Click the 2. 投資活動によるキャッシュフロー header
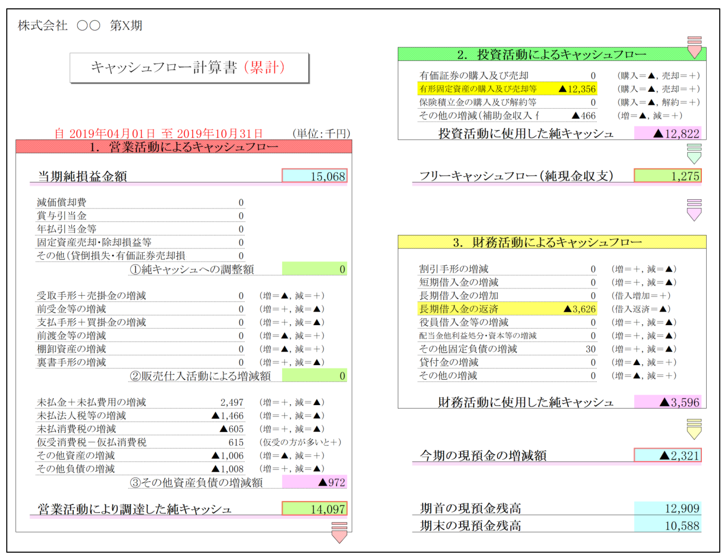The height and width of the screenshot is (560, 728). coord(552,54)
